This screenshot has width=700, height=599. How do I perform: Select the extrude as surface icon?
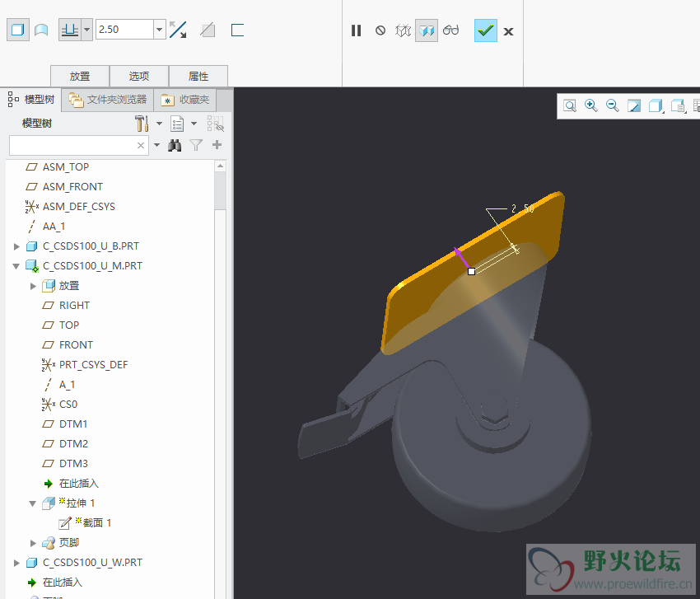point(41,30)
